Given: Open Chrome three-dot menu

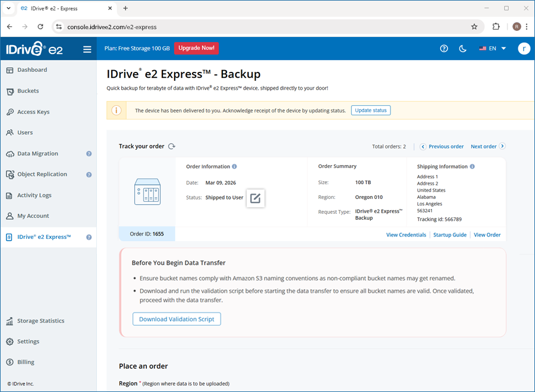Looking at the screenshot, I should (x=527, y=27).
